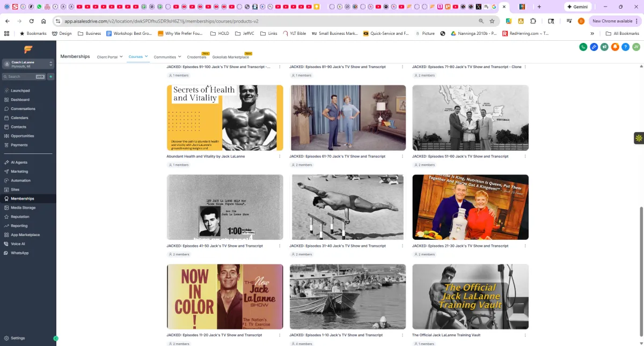
Task: Select Memberships in the sidebar
Action: pos(23,198)
